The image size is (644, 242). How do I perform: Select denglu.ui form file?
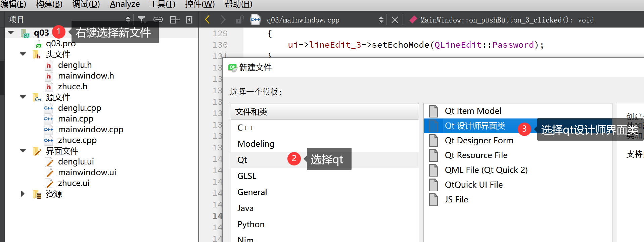point(76,161)
